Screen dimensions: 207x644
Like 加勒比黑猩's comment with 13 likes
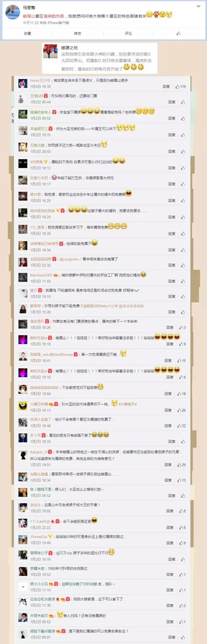(181, 480)
